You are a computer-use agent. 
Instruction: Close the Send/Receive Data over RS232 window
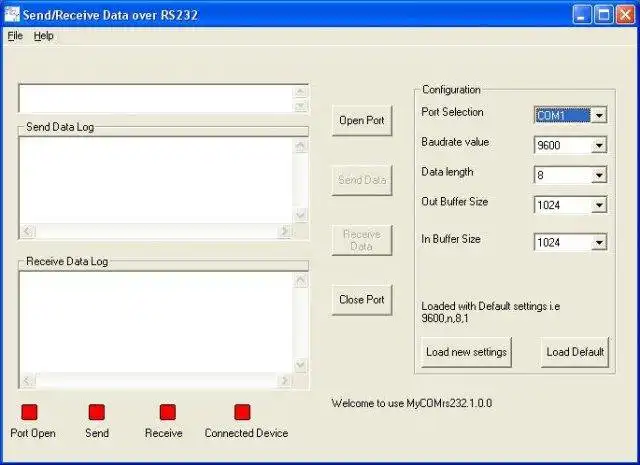coord(625,15)
